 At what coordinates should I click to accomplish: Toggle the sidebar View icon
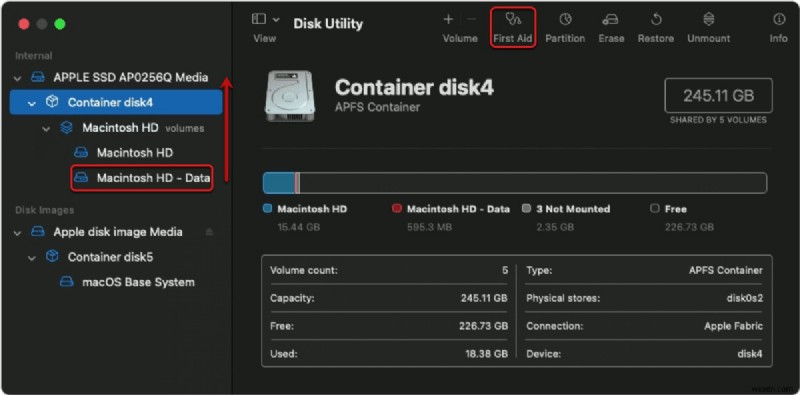pyautogui.click(x=259, y=19)
